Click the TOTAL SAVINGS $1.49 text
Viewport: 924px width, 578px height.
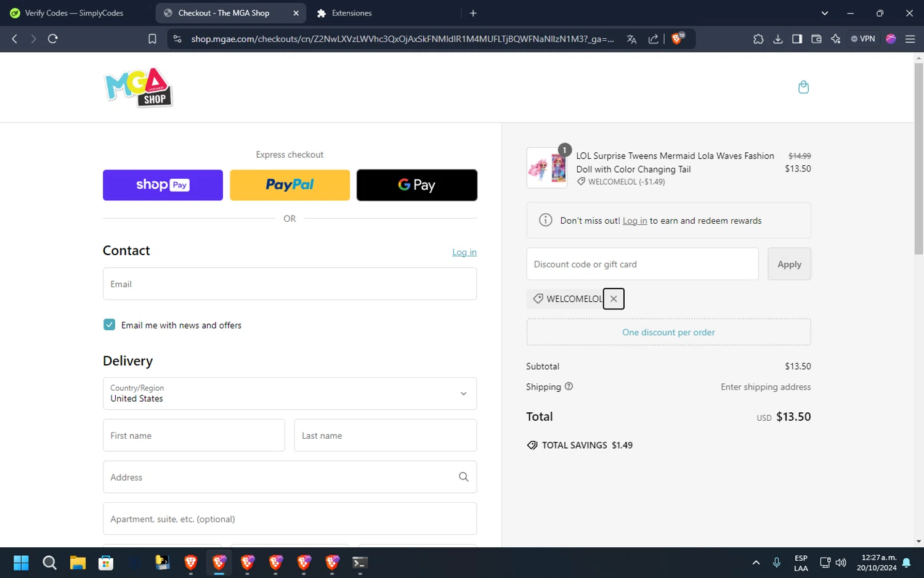(x=587, y=445)
